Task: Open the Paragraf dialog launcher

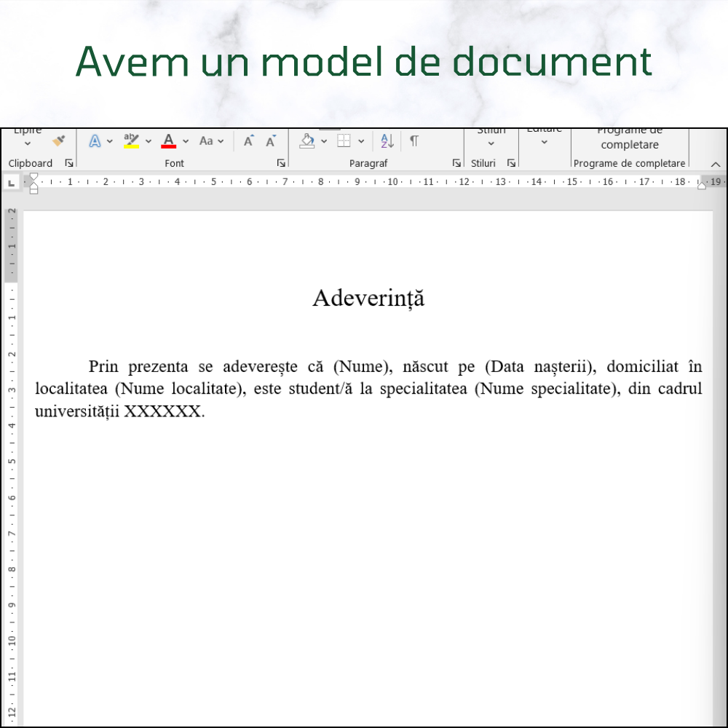Action: click(456, 163)
